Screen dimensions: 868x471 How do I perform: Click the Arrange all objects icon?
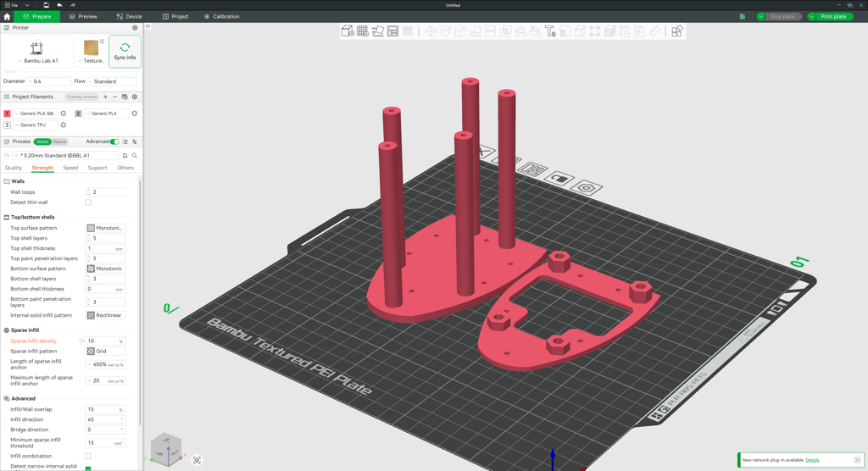click(392, 31)
